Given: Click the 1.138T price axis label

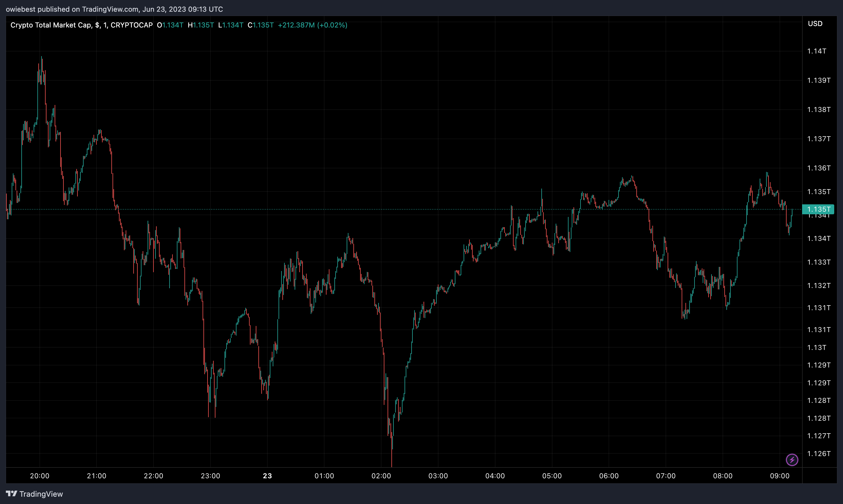Looking at the screenshot, I should click(818, 110).
